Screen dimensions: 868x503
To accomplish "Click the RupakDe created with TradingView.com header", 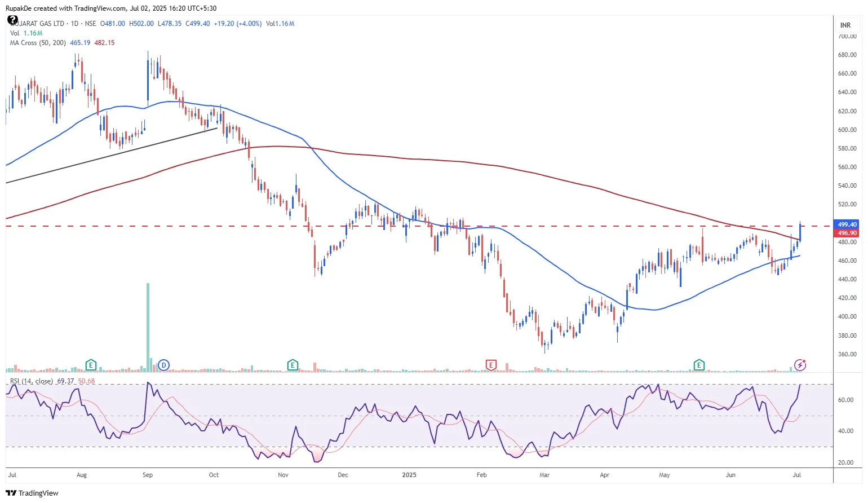I will click(x=111, y=8).
